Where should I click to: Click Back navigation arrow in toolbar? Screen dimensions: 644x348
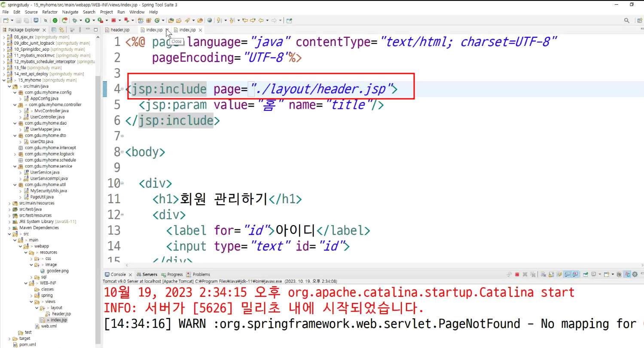coord(261,20)
